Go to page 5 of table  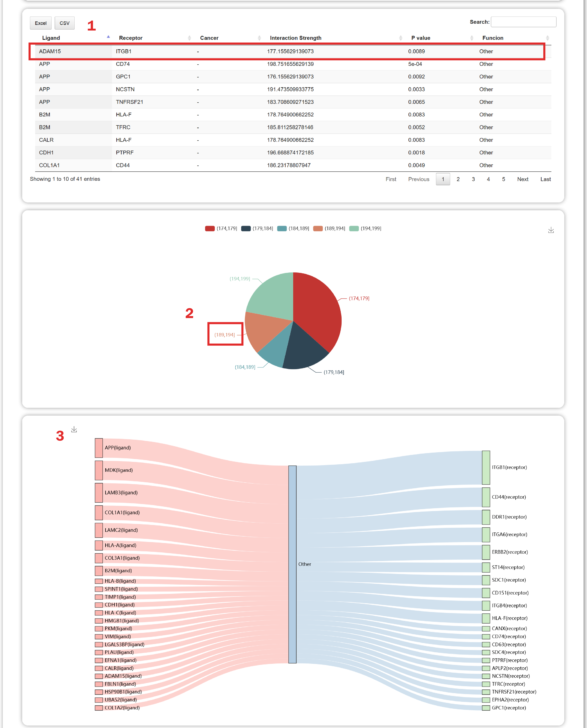[x=503, y=179]
